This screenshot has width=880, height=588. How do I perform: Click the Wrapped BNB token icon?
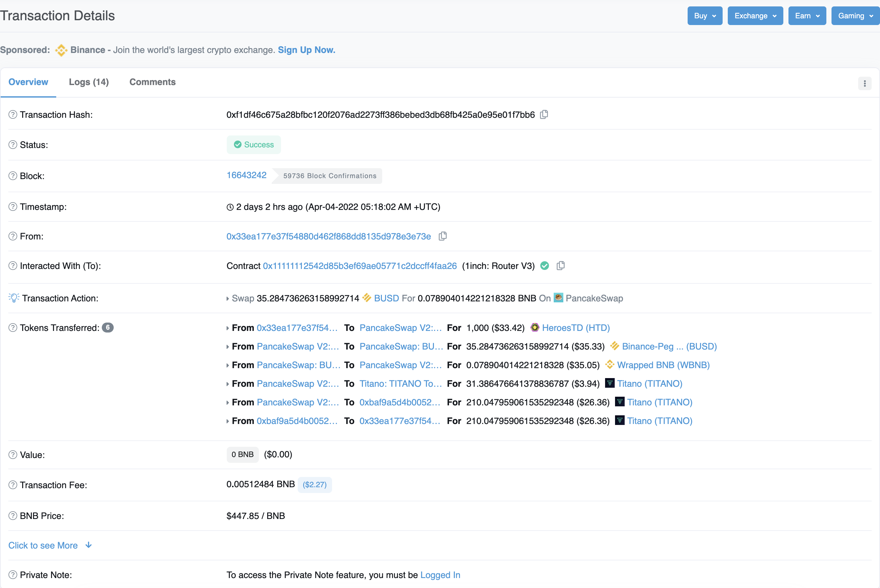[610, 365]
